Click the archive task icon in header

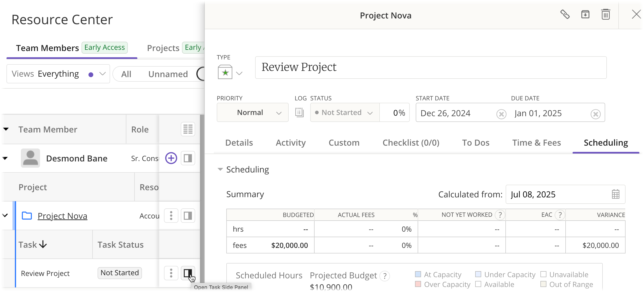(585, 14)
